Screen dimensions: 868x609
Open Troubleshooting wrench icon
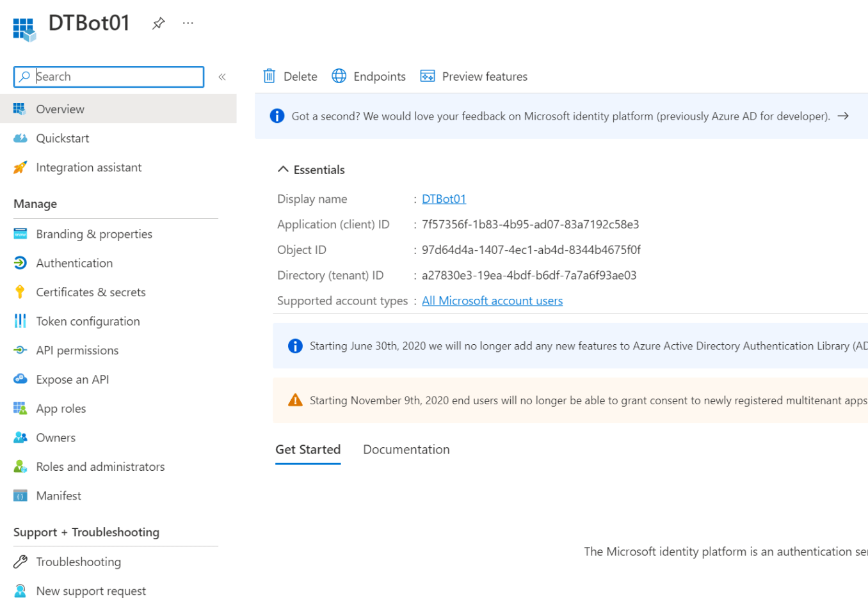[20, 562]
